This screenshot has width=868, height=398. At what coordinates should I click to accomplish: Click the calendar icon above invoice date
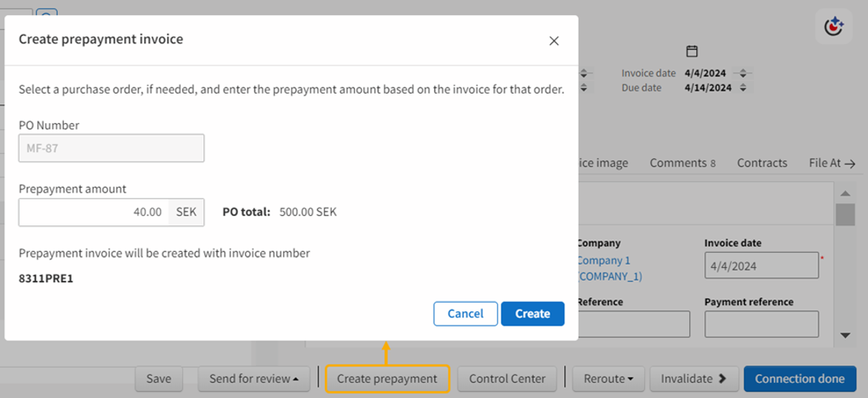(692, 52)
